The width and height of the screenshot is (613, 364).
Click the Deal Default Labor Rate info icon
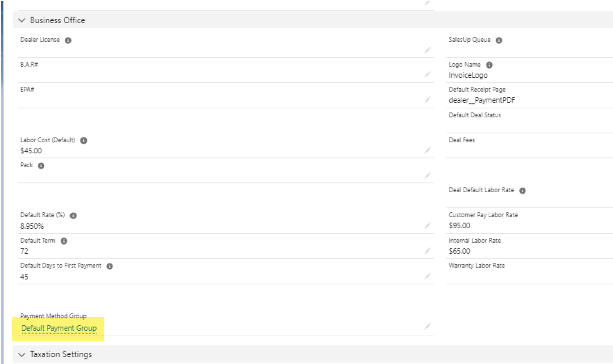click(522, 191)
